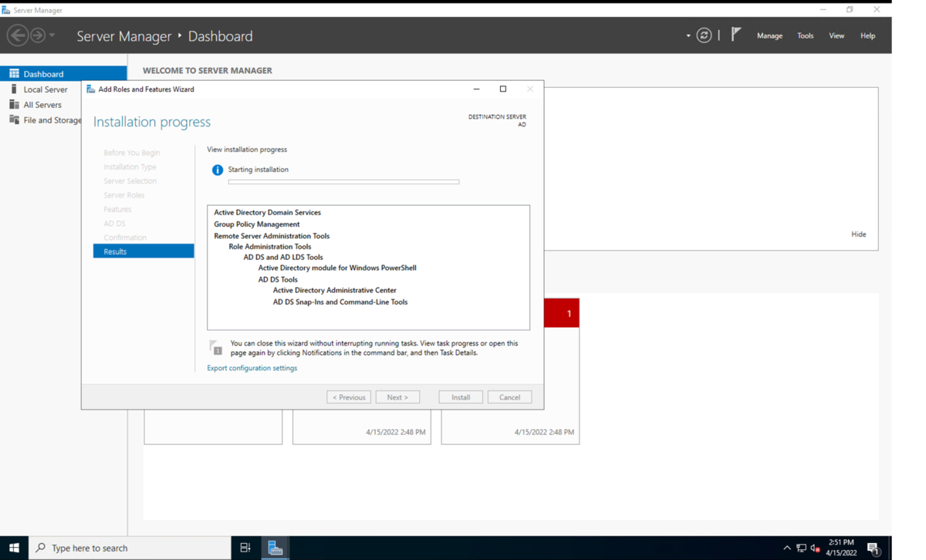The image size is (926, 560).
Task: Open the Manage menu
Action: pos(769,35)
